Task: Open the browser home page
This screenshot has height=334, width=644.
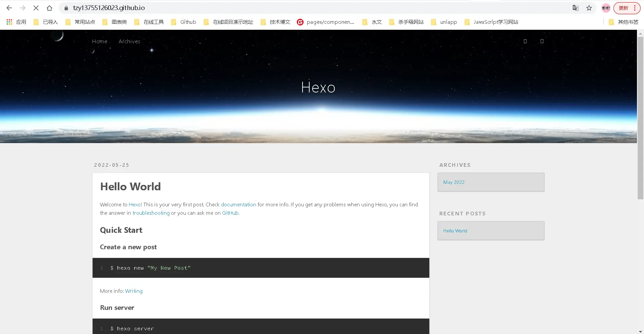Action: coord(49,8)
